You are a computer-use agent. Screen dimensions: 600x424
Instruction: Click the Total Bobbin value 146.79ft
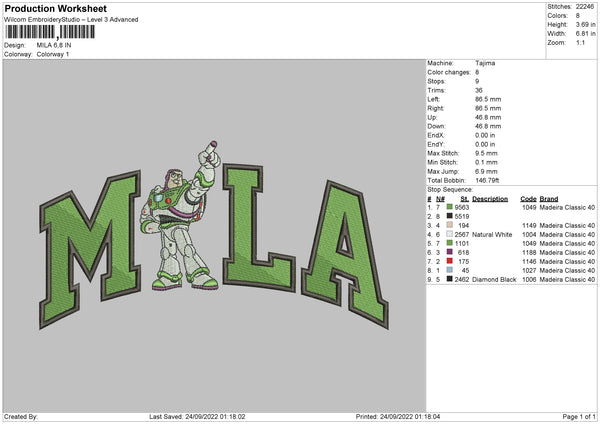tap(487, 180)
